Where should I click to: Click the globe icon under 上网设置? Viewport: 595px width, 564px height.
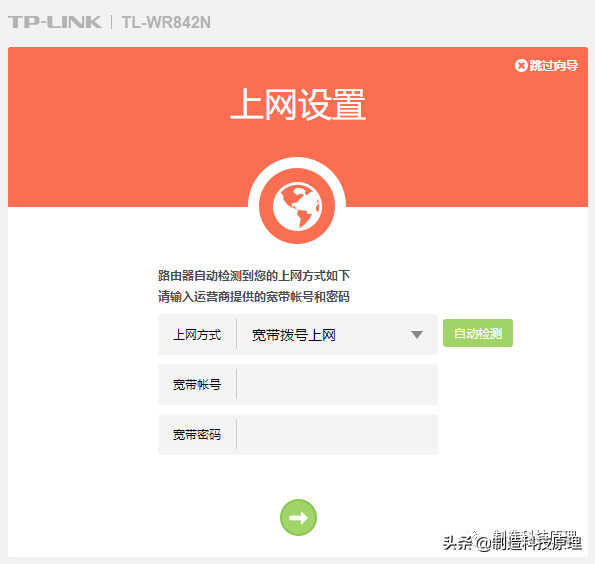pyautogui.click(x=297, y=206)
